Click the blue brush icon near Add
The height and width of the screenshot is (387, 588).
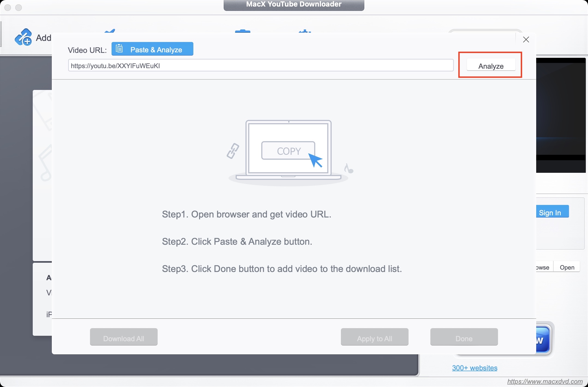click(110, 31)
